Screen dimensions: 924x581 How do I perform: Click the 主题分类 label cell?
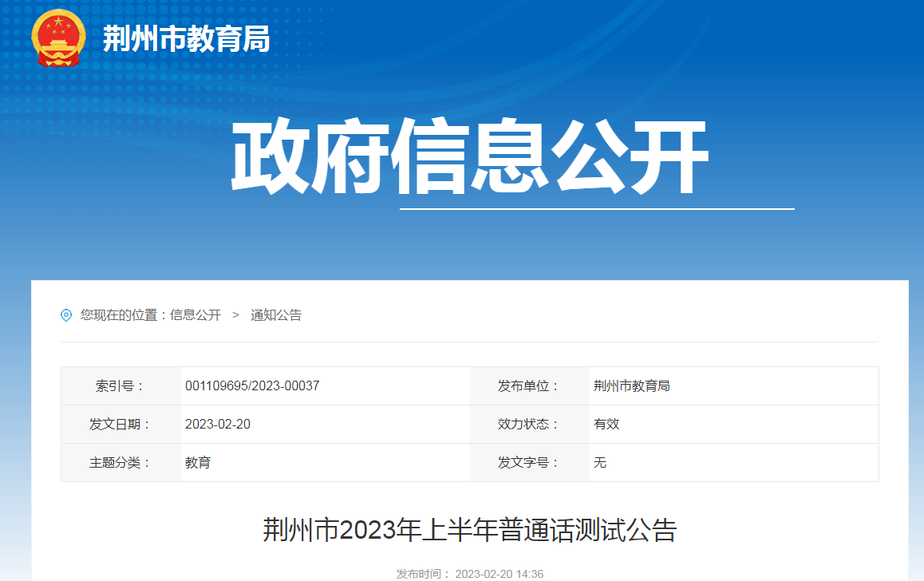click(x=120, y=463)
